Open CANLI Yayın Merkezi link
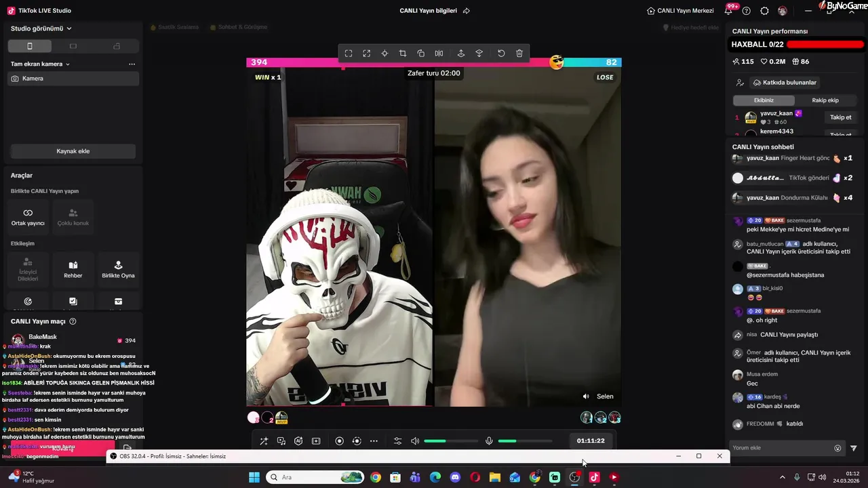 680,11
